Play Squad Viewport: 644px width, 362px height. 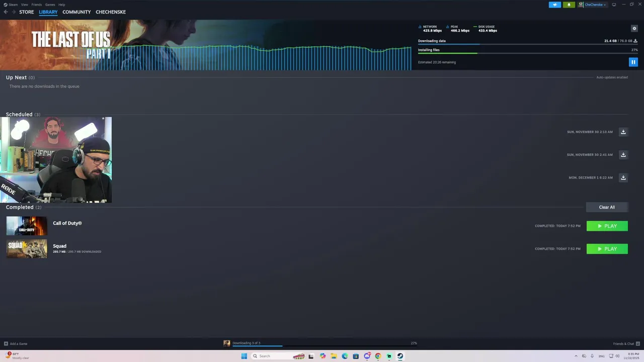click(607, 249)
